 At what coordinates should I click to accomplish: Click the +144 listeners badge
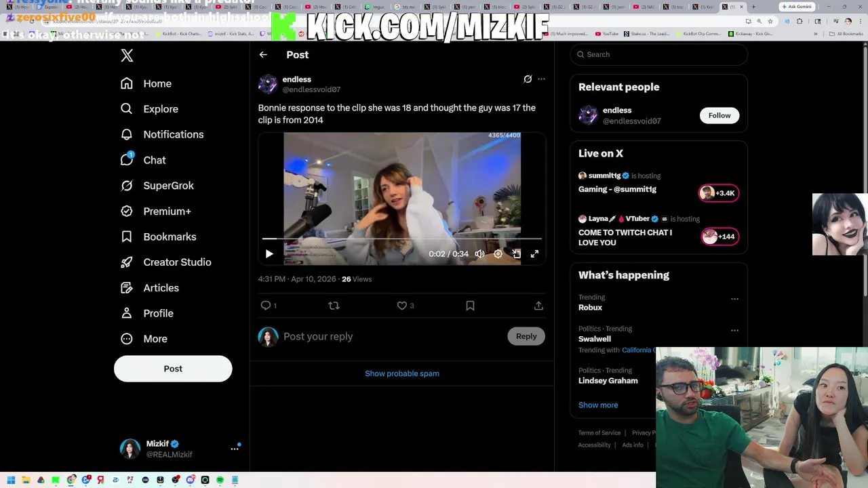tap(719, 237)
